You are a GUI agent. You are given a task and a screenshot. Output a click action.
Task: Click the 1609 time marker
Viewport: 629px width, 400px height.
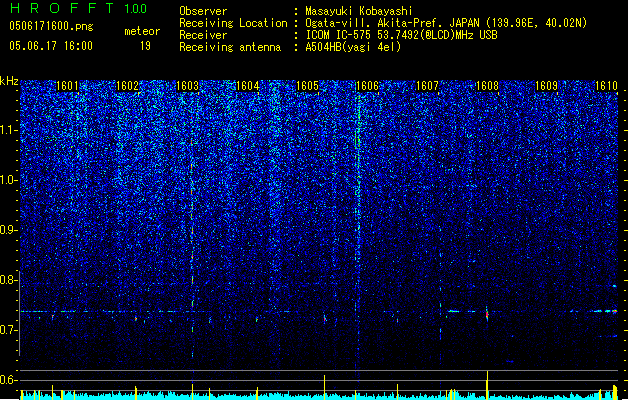(x=547, y=86)
